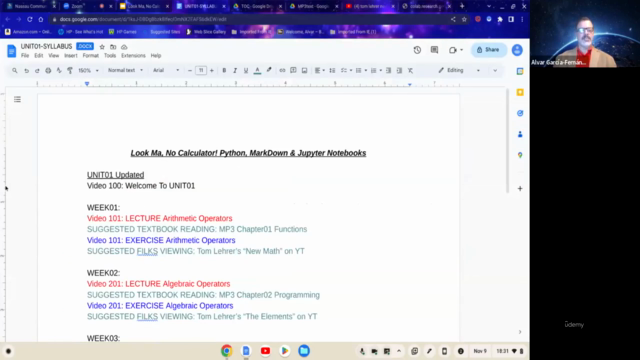
Task: Open bulleted list dropdown
Action: (361, 71)
